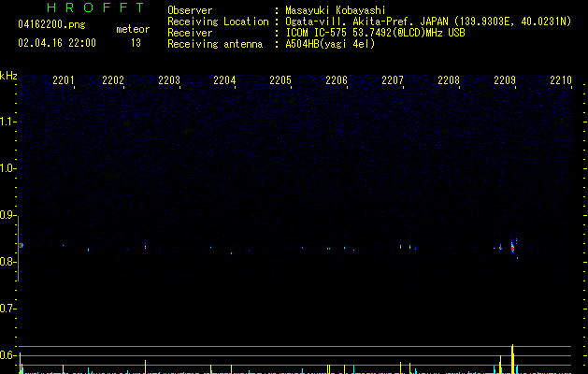This screenshot has height=374, width=588.
Task: Select antenna value A504HB(yagi 4el)
Action: point(330,44)
